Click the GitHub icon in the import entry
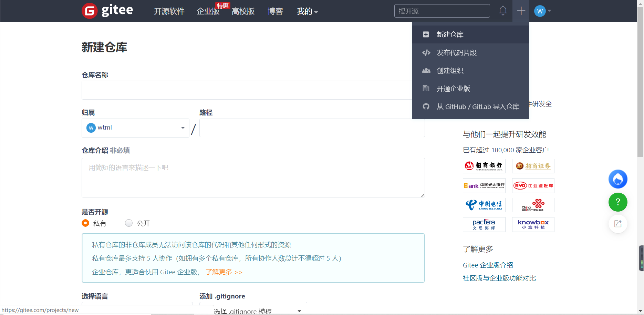Viewport: 644px width, 315px height. tap(426, 106)
